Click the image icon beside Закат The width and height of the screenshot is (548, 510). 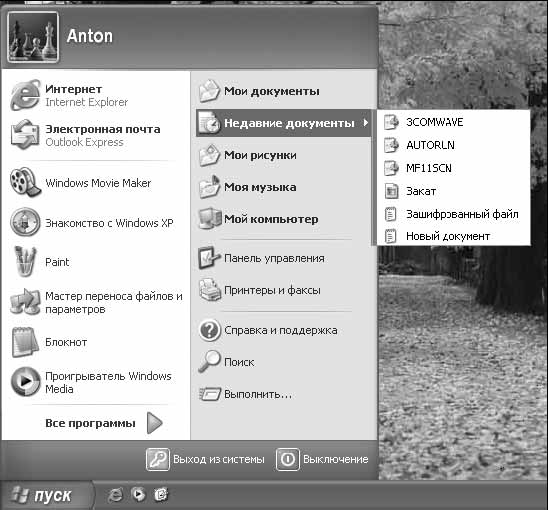391,191
